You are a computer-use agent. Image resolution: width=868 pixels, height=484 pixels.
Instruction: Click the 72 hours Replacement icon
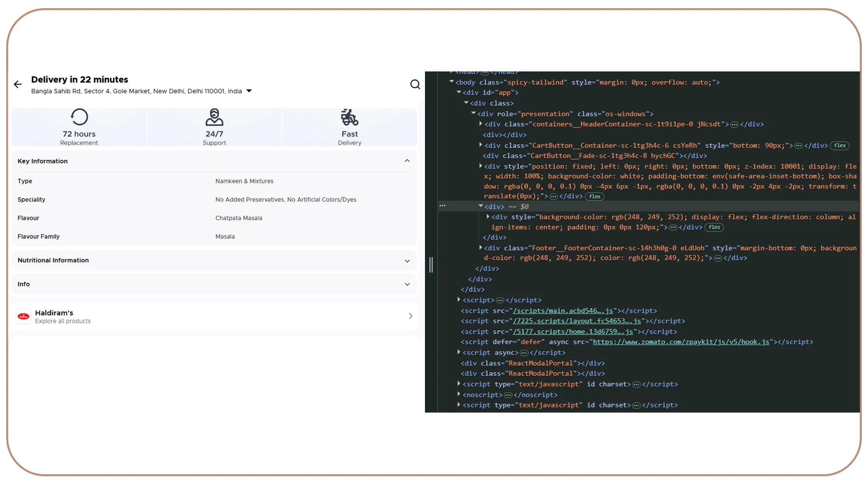click(79, 117)
